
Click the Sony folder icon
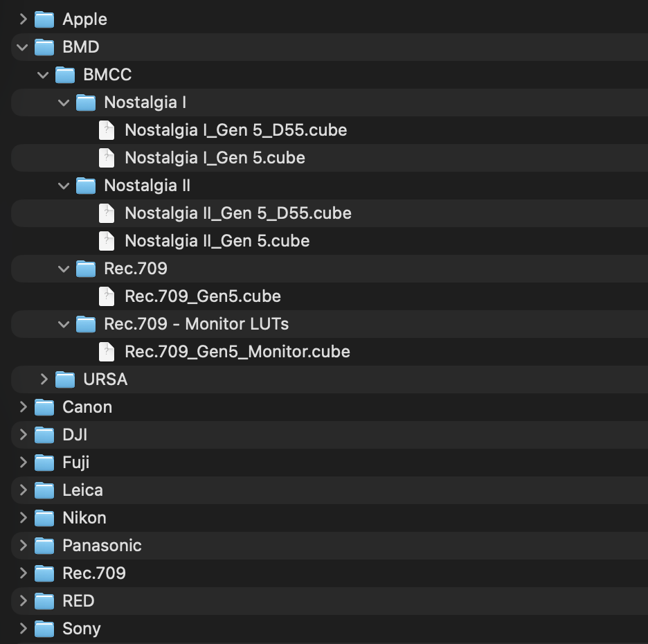point(44,629)
